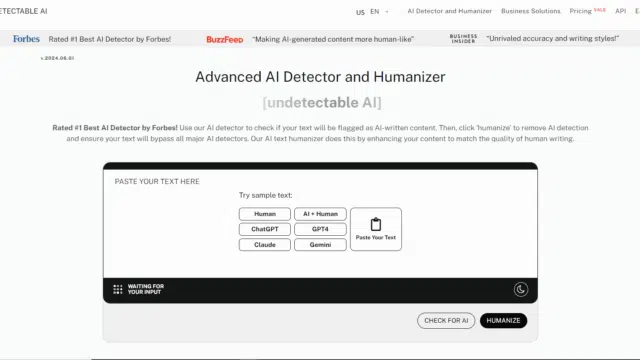The width and height of the screenshot is (640, 360).
Task: Load the Gemini sample text
Action: pos(320,244)
